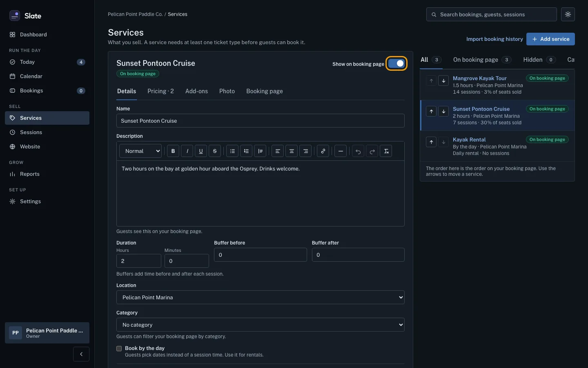The height and width of the screenshot is (368, 588).
Task: Move Mangrove Kayak Tour down
Action: [443, 81]
